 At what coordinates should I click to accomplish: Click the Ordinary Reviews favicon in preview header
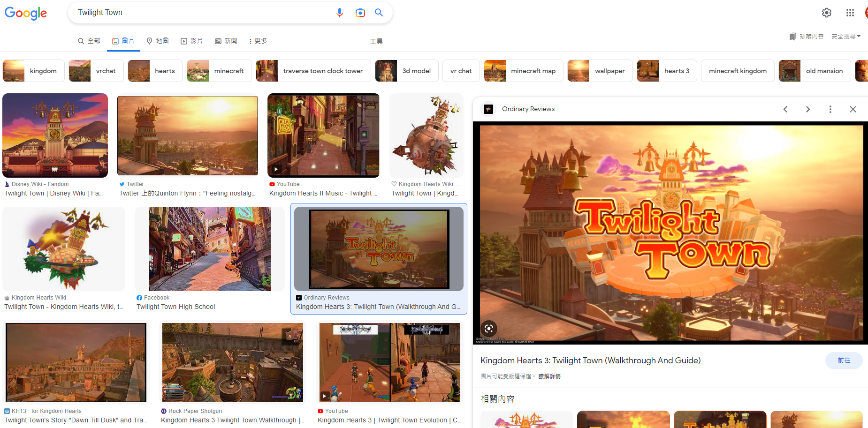[488, 109]
